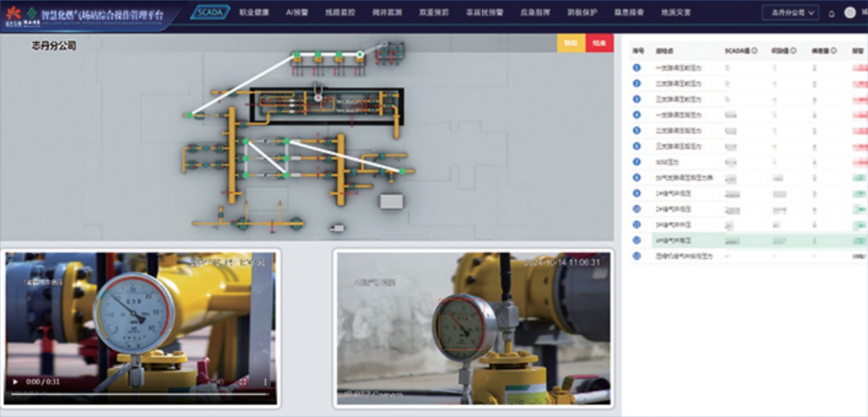Select the number 2 badge in inspection table
This screenshot has height=417, width=868.
click(636, 83)
